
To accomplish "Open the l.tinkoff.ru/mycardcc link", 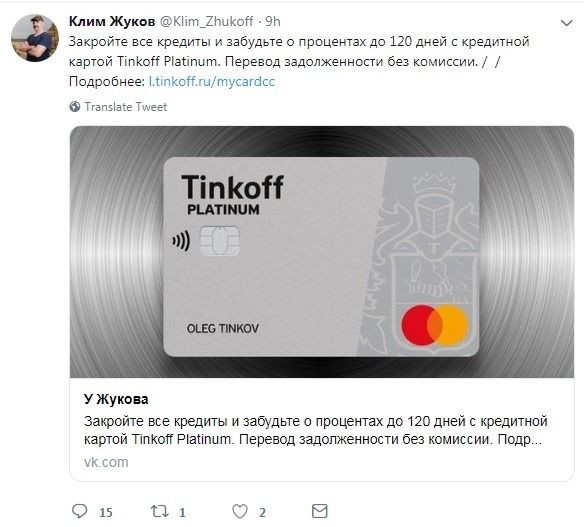I will pos(212,82).
